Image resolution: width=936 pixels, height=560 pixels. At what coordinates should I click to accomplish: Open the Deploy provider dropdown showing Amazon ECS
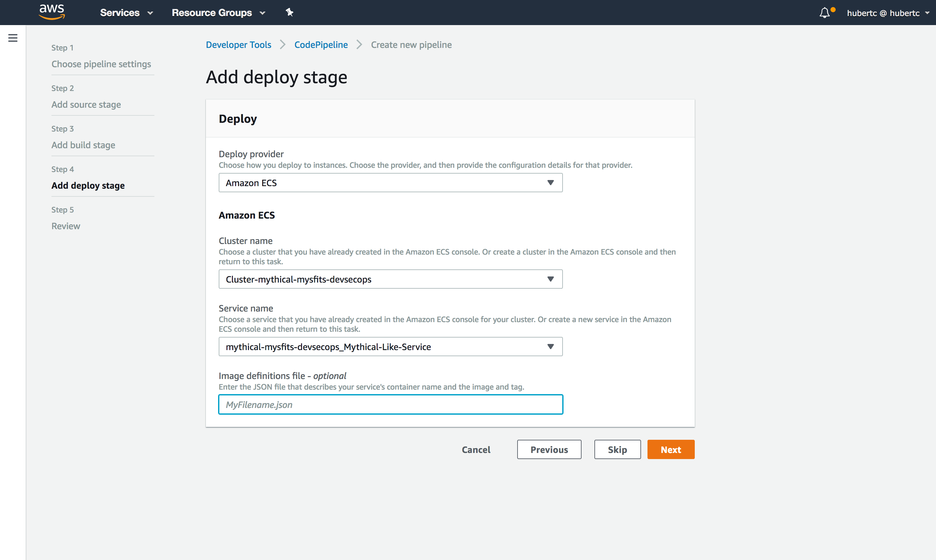point(390,183)
